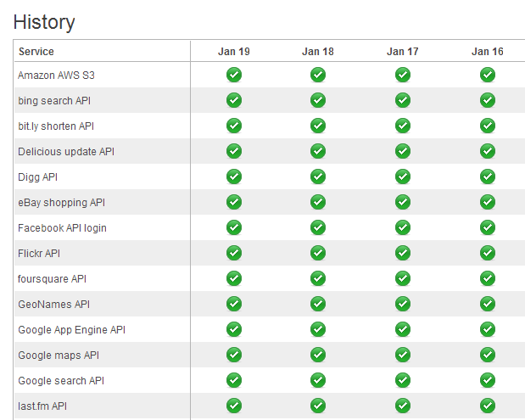Click the Jan 19 column header
The image size is (525, 420).
234,52
